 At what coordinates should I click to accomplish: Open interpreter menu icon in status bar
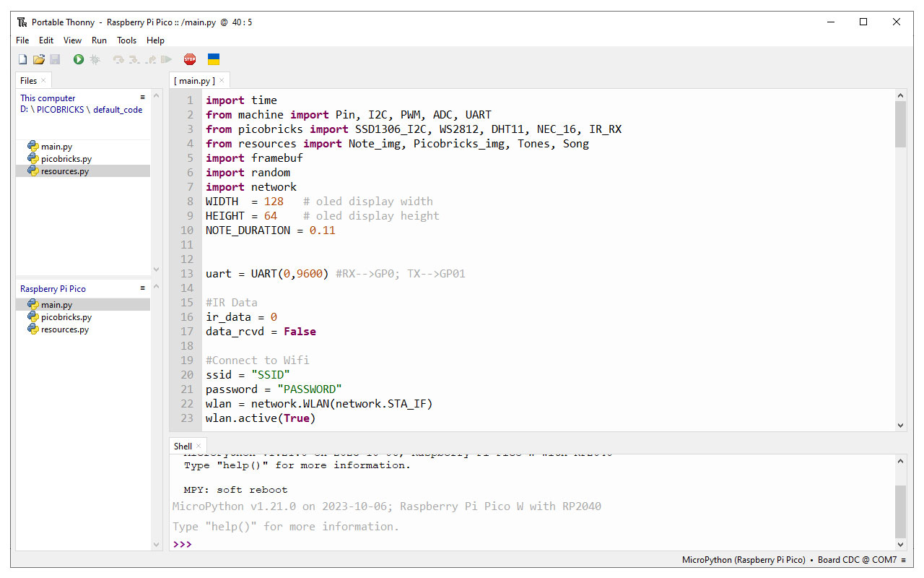903,560
